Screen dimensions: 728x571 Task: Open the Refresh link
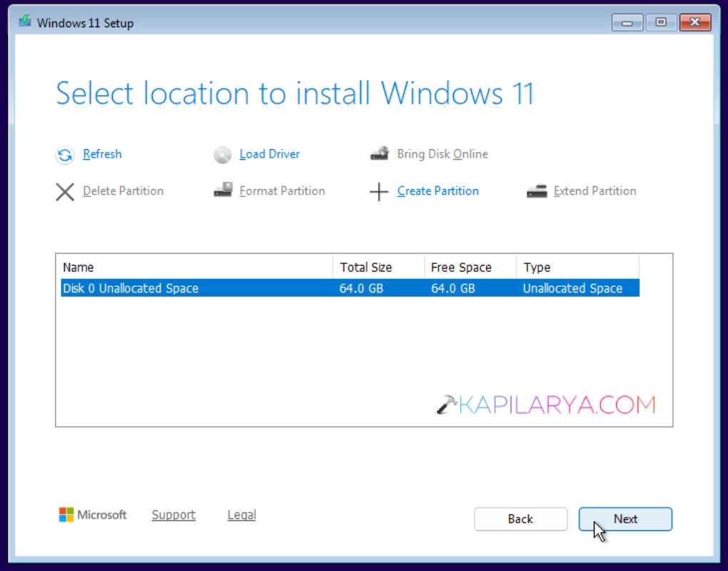[102, 153]
